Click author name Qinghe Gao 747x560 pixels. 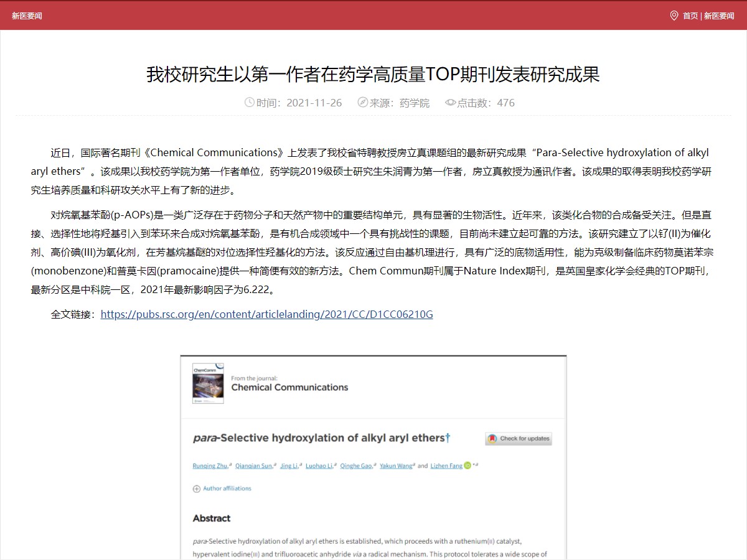tap(355, 465)
